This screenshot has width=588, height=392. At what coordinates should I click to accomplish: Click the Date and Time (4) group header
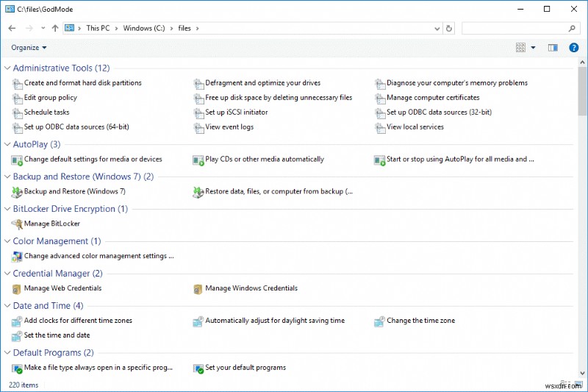[48, 305]
